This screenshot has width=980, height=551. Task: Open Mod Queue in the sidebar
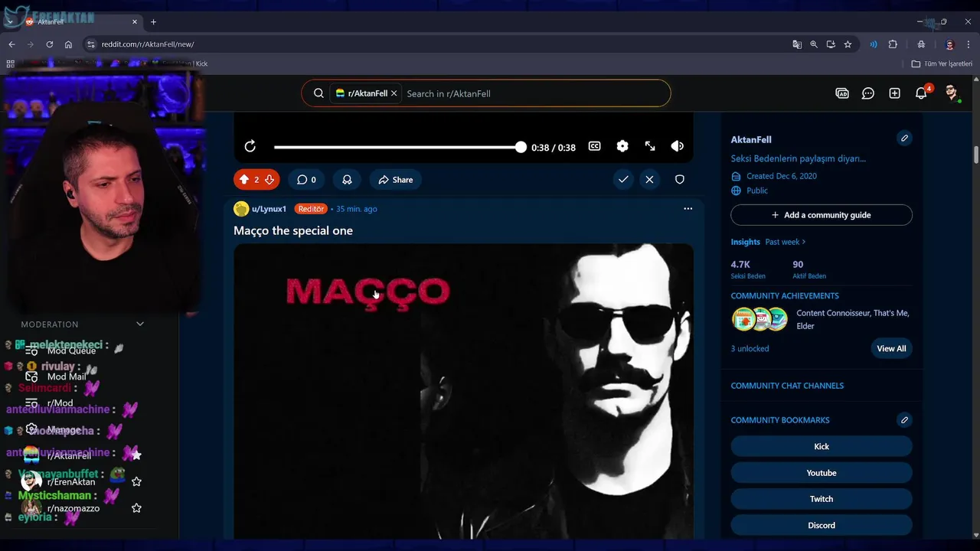71,350
